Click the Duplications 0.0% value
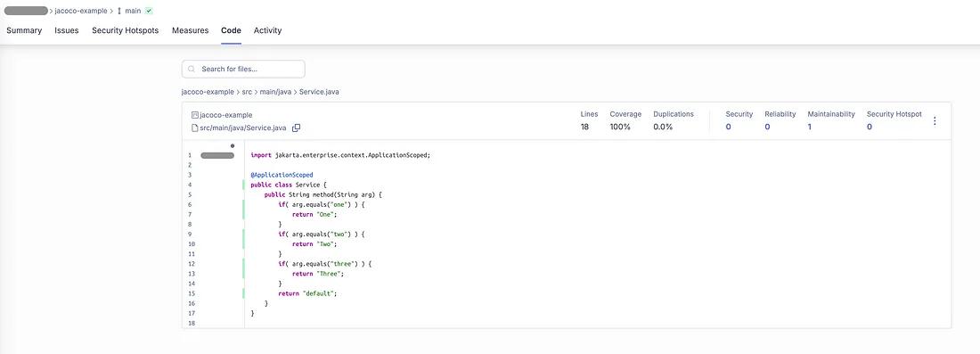980x354 pixels. click(663, 127)
